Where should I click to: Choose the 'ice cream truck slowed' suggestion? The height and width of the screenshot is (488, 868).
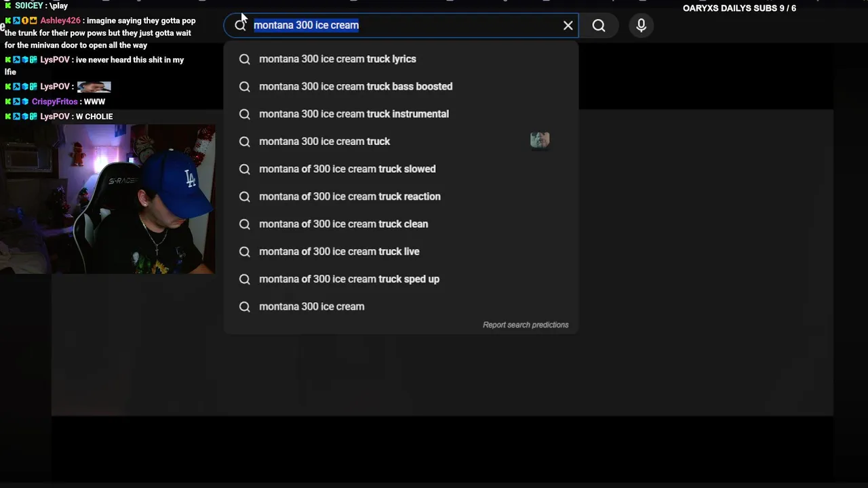pos(347,169)
